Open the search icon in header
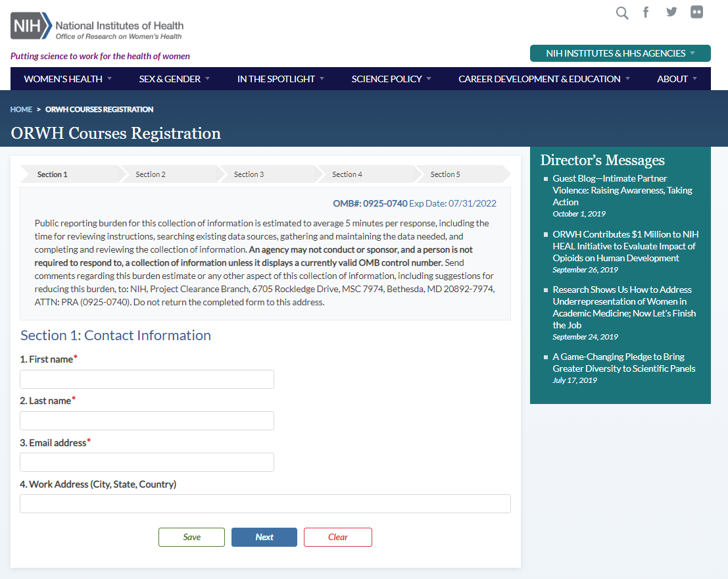 621,13
